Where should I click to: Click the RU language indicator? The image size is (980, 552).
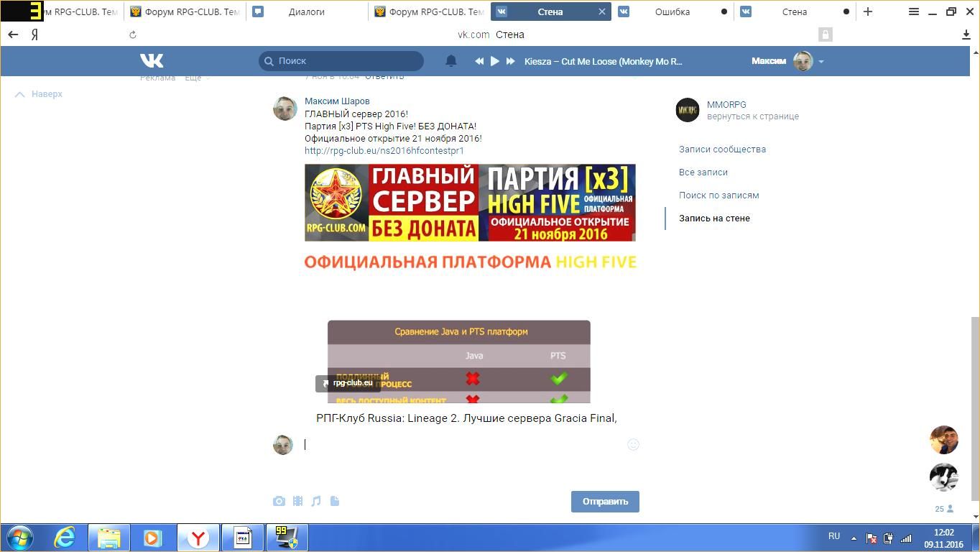[x=834, y=536]
